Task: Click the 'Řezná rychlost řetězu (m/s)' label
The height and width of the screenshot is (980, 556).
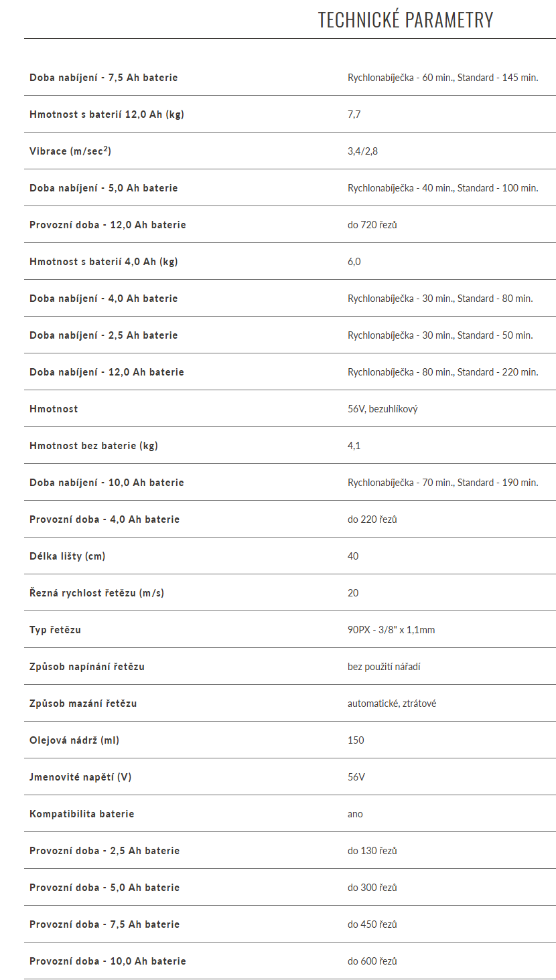Action: [x=96, y=593]
